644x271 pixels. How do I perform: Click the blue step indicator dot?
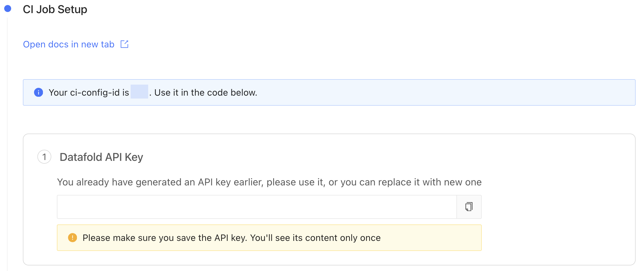coord(8,9)
